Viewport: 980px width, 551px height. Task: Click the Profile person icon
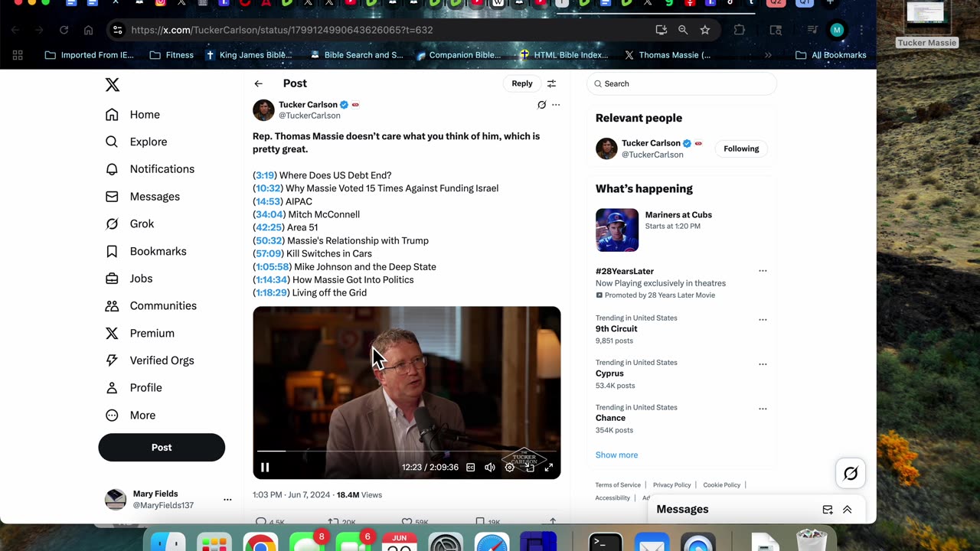[x=112, y=388]
